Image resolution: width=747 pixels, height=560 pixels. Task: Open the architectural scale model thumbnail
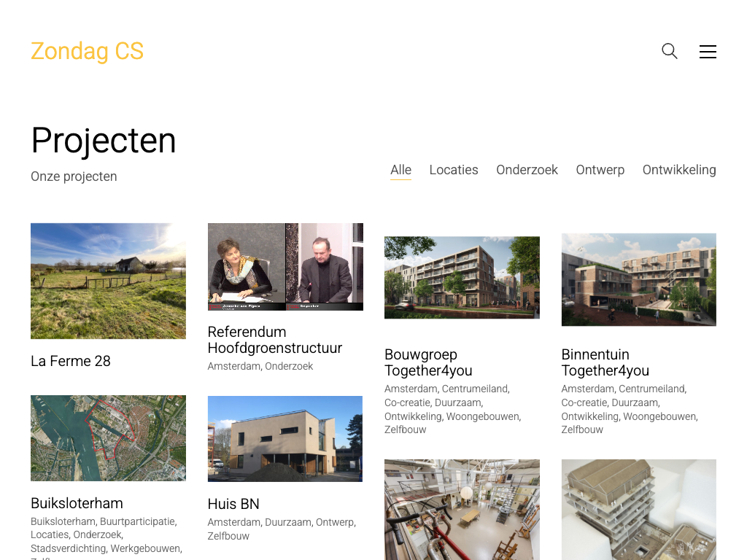click(639, 510)
